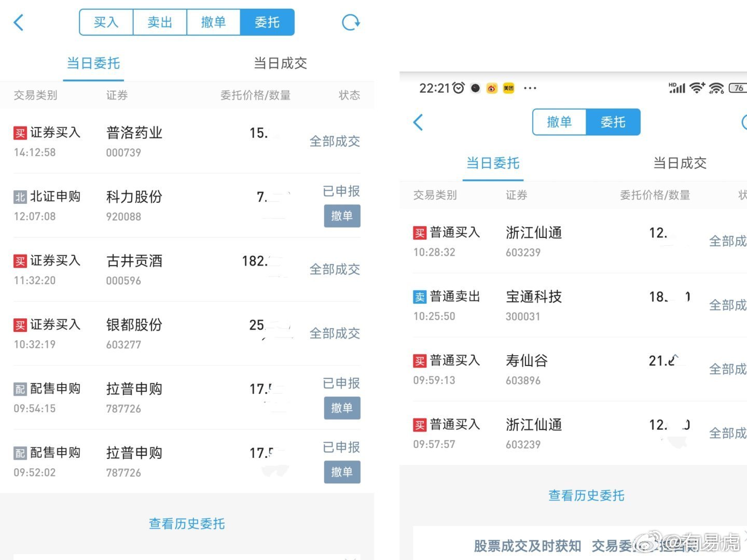Screen dimensions: 747x560
Task: Select 委托 tab in right panel
Action: click(x=613, y=122)
